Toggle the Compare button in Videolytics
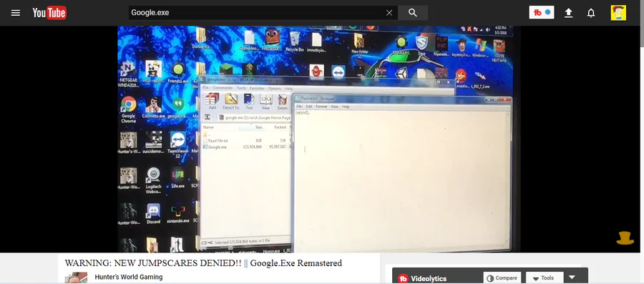The image size is (644, 284). pyautogui.click(x=502, y=278)
